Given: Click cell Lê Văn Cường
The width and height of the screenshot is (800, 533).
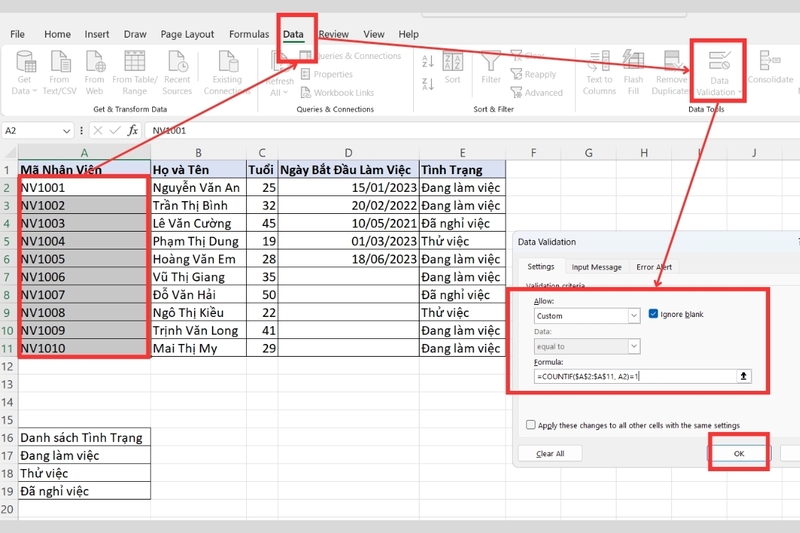Looking at the screenshot, I should [198, 223].
